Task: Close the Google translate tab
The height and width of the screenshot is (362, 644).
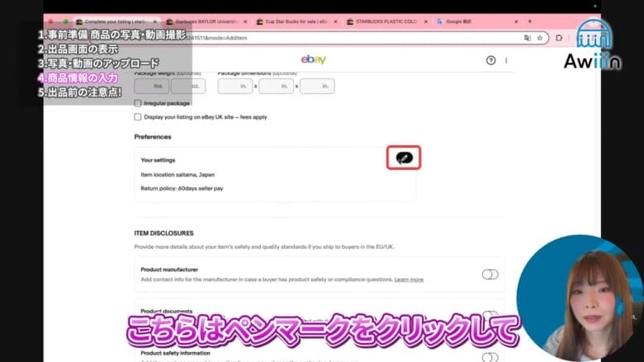Action: coord(516,21)
